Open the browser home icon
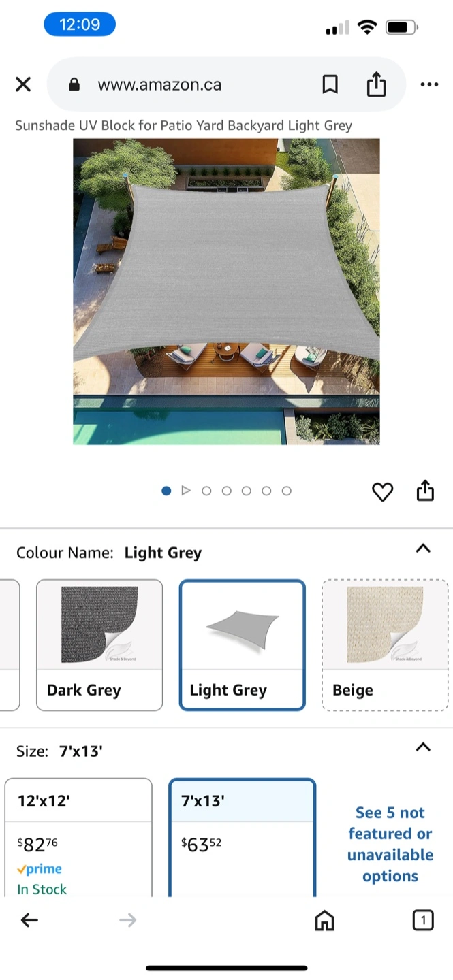Screen dimensions: 453x980 pos(324,920)
